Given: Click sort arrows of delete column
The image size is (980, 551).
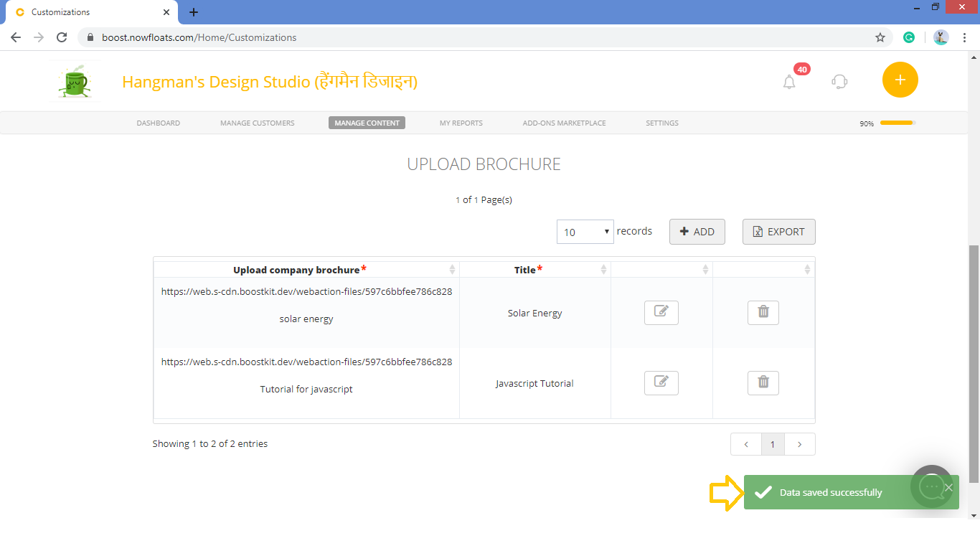Looking at the screenshot, I should click(x=807, y=270).
